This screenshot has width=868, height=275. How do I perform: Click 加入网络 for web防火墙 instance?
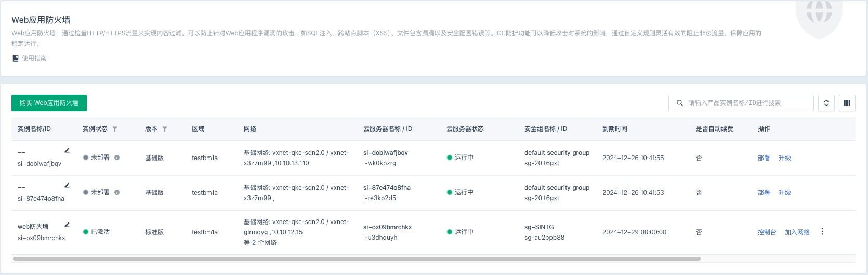click(797, 232)
